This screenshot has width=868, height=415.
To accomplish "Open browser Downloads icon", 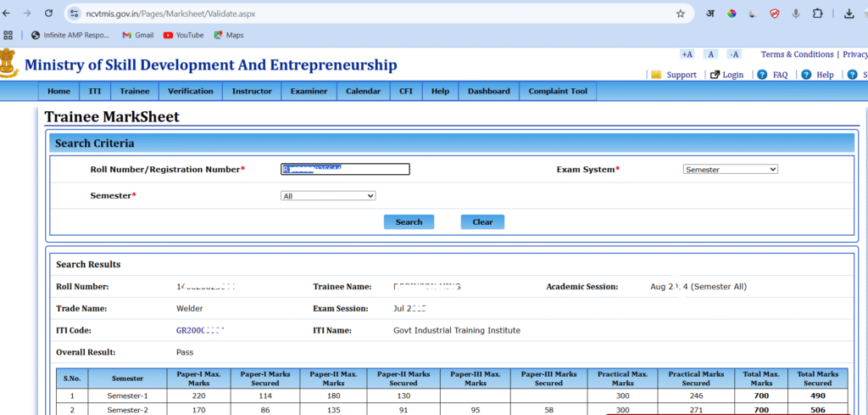I will point(849,14).
